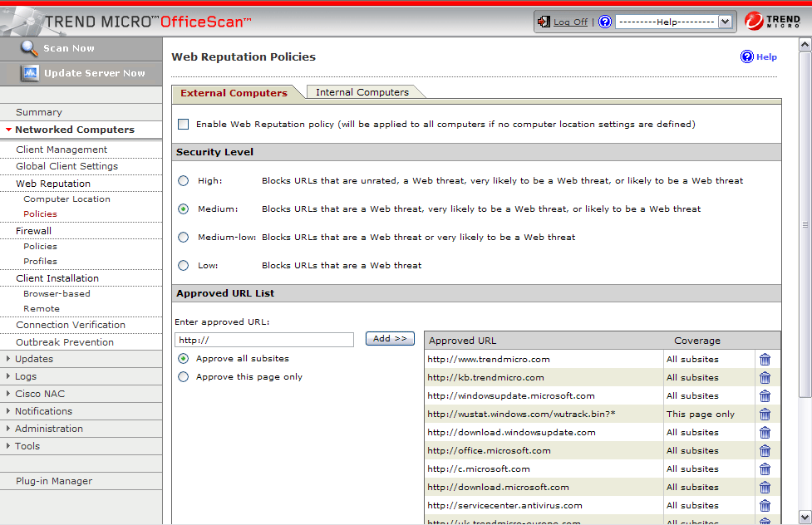
Task: Delete wustat.windows.com entry with trash icon
Action: pyautogui.click(x=765, y=415)
